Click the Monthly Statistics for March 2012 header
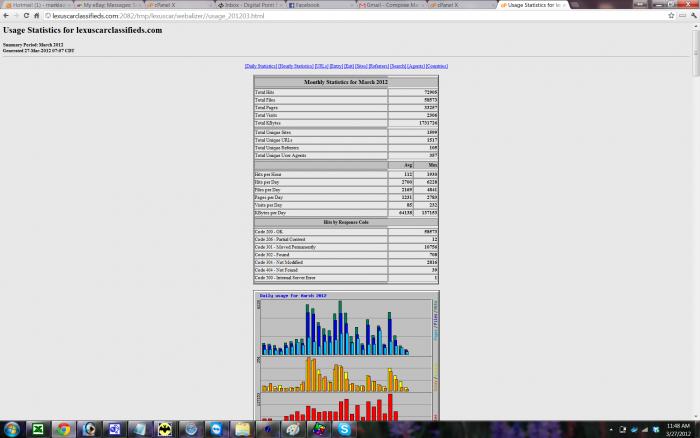Viewport: 700px width, 438px height. pos(346,82)
